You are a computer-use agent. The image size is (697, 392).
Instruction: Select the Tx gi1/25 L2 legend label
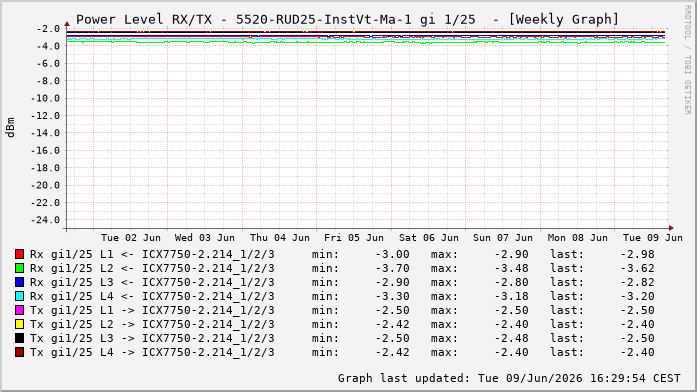click(152, 324)
